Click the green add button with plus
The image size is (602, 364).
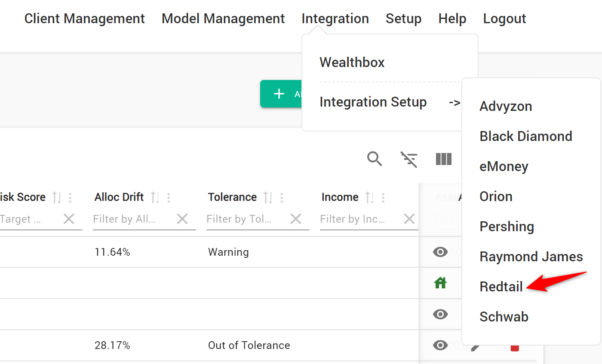click(281, 94)
